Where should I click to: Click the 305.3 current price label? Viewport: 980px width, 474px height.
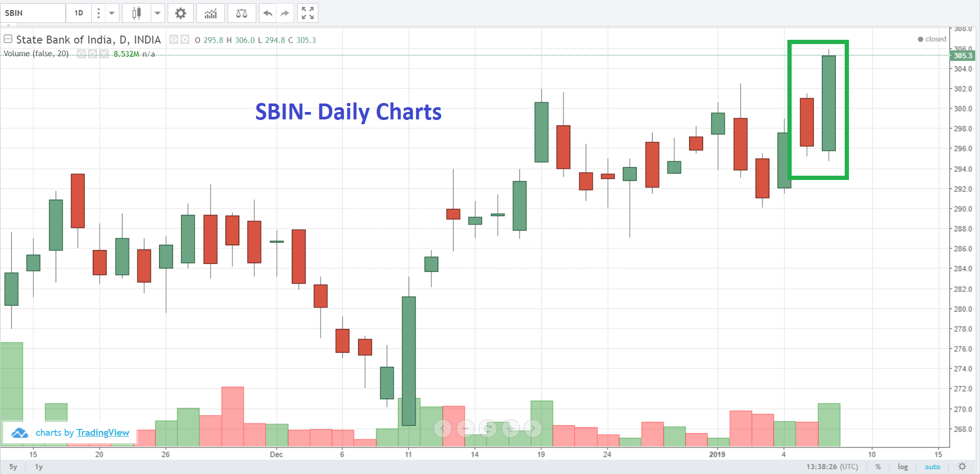pyautogui.click(x=963, y=55)
